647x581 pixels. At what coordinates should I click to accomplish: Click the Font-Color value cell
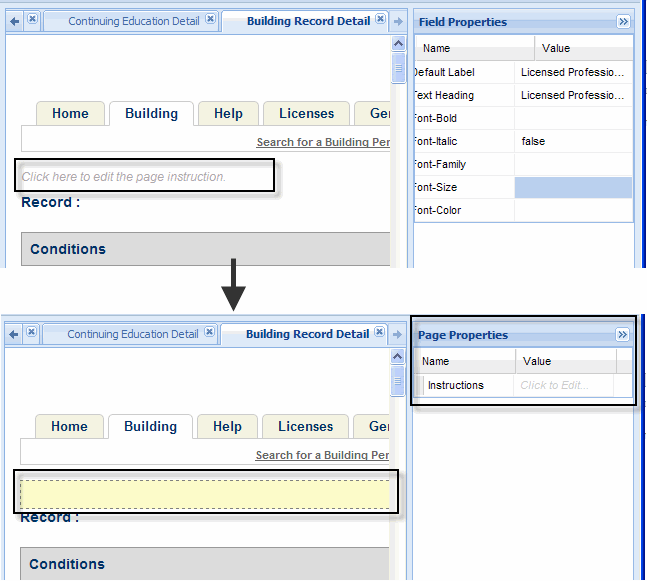tap(573, 210)
